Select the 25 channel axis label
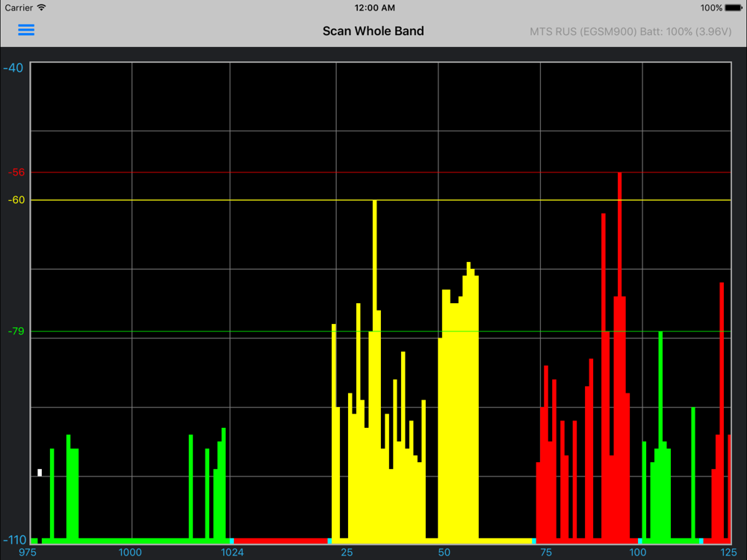 347,553
